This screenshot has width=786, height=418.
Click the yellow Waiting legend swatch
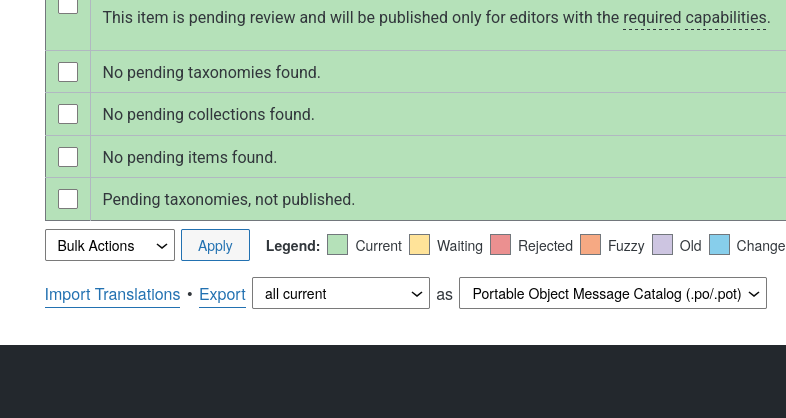pyautogui.click(x=419, y=245)
